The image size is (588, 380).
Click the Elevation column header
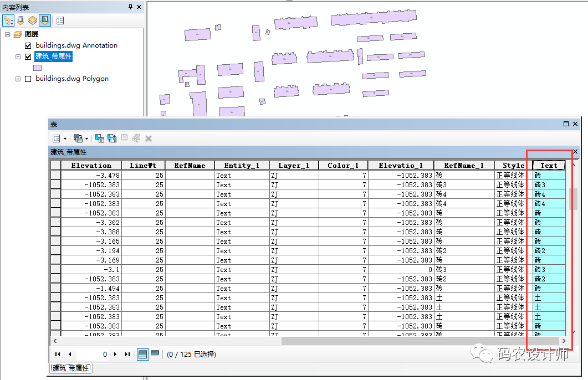pos(91,165)
